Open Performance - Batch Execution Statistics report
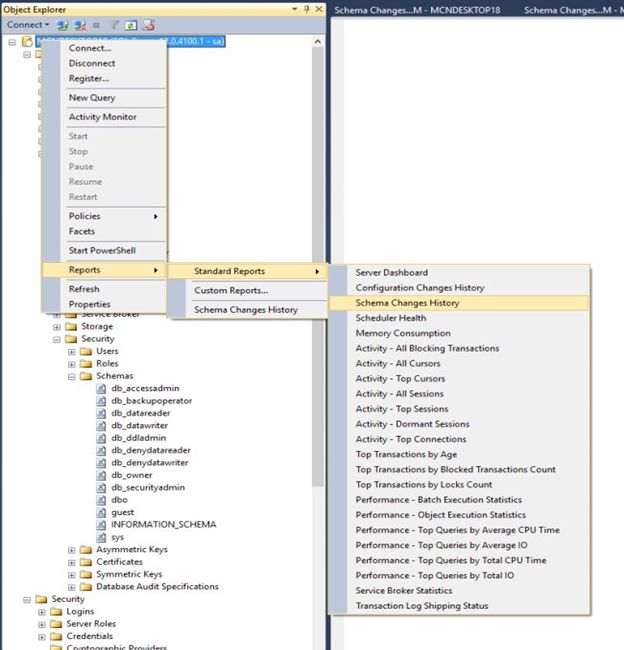 [x=459, y=500]
